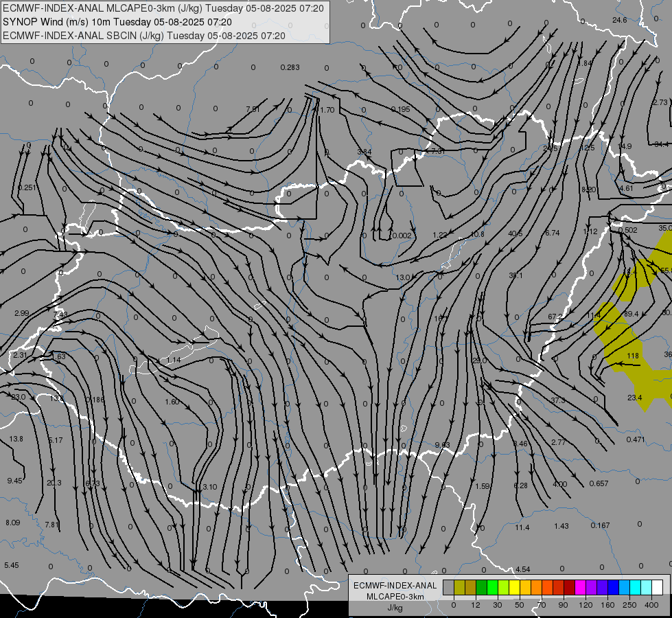The height and width of the screenshot is (618, 672).
Task: Click the map value 1.70
Action: (327, 110)
